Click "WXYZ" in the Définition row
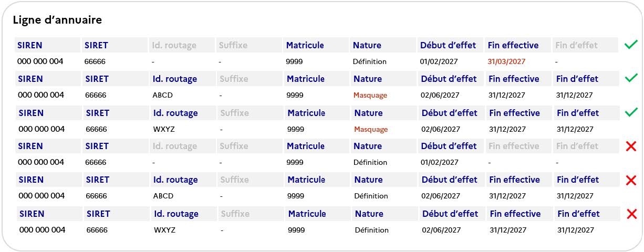This screenshot has width=644, height=252. [x=164, y=230]
